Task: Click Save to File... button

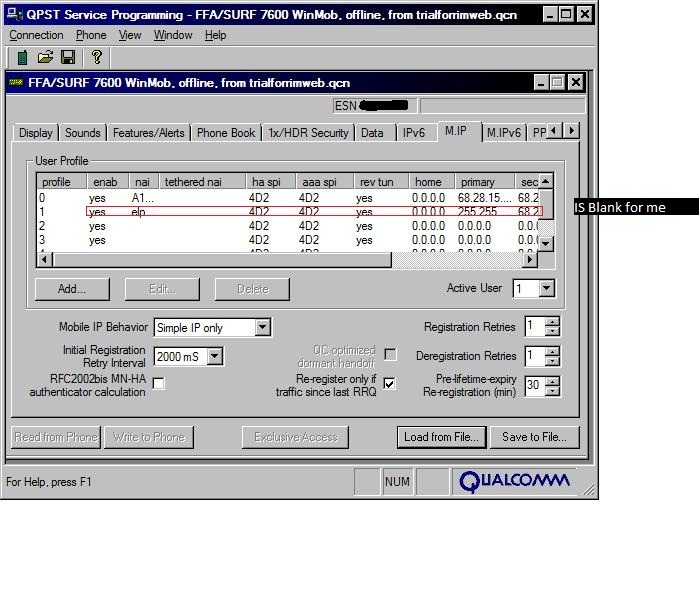Action: [535, 437]
